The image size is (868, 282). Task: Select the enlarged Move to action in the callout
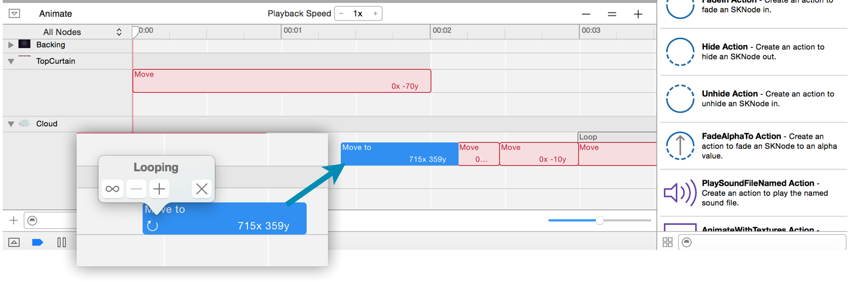coord(225,219)
